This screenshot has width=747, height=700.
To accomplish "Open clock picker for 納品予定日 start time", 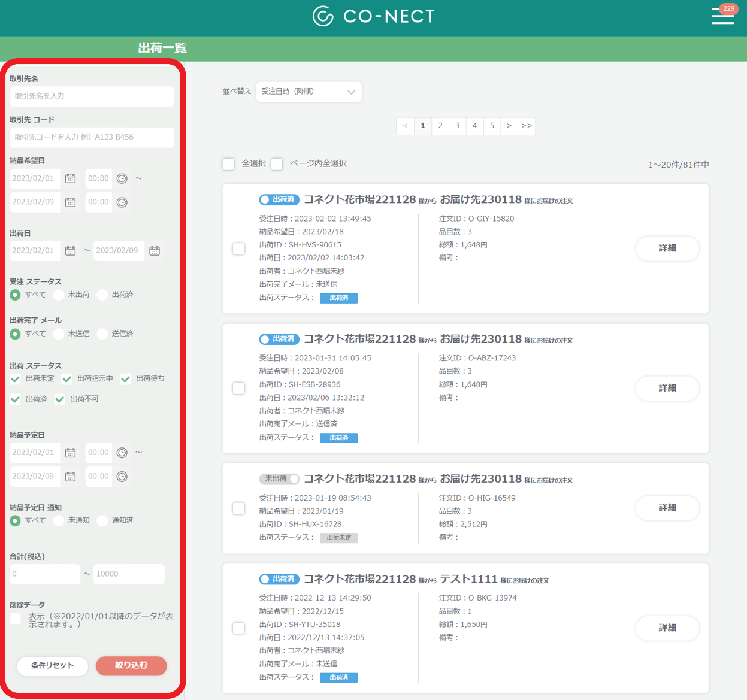I will [122, 453].
